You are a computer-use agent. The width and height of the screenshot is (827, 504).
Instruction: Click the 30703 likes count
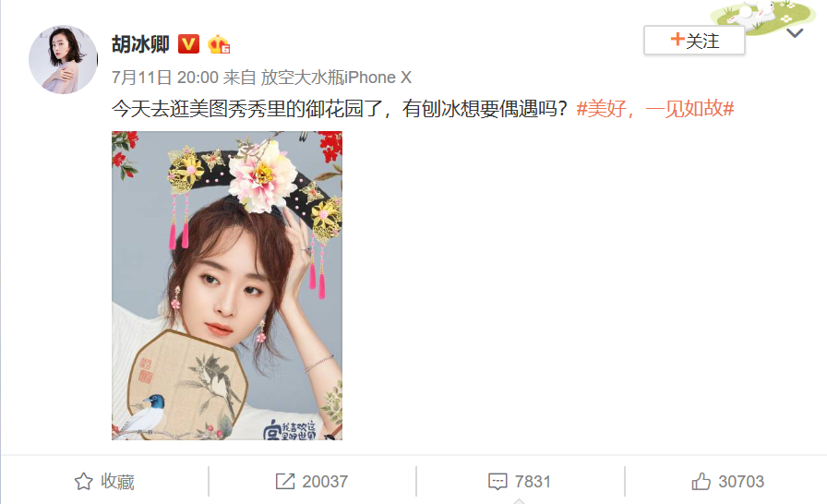tap(741, 481)
